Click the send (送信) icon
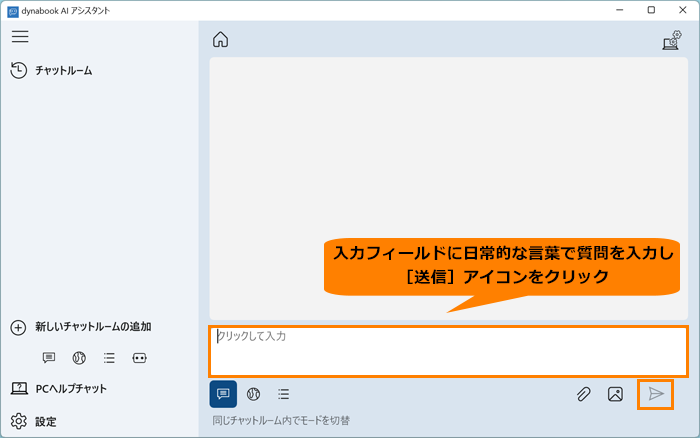700x438 pixels. (655, 394)
